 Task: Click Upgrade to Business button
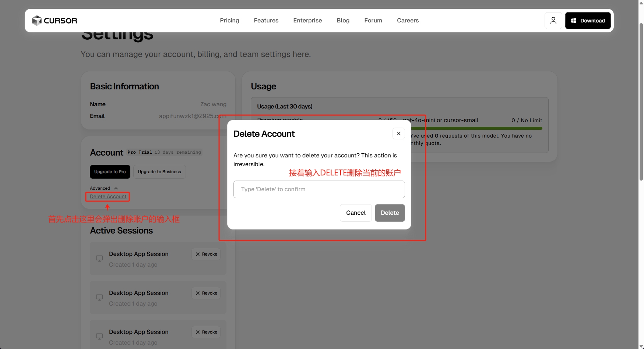click(x=159, y=172)
